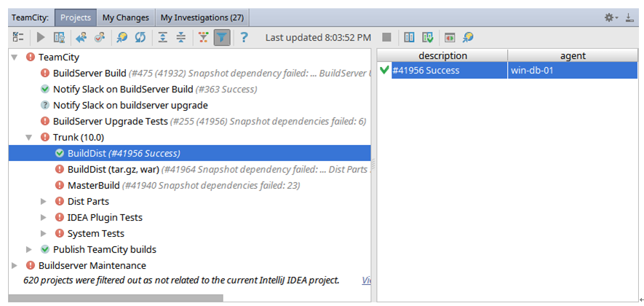This screenshot has height=306, width=644.
Task: Switch to the My Changes tab
Action: pyautogui.click(x=126, y=17)
